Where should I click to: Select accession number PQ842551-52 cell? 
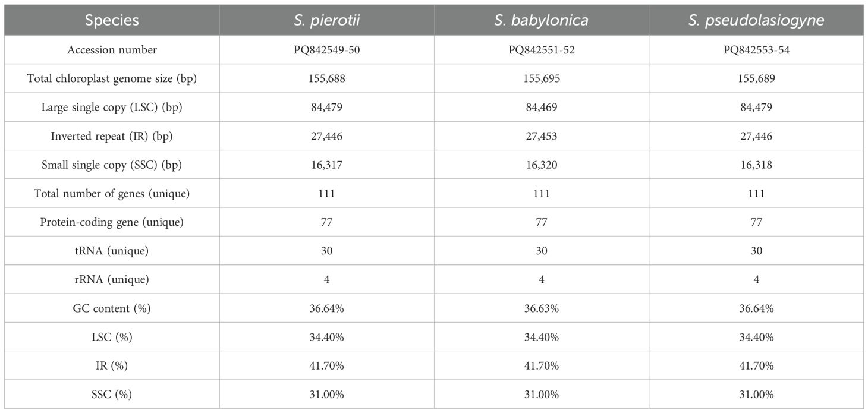point(541,50)
